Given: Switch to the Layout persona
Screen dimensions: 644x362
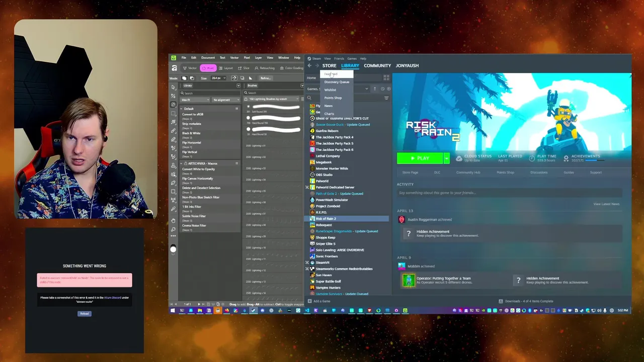Looking at the screenshot, I should pos(226,68).
